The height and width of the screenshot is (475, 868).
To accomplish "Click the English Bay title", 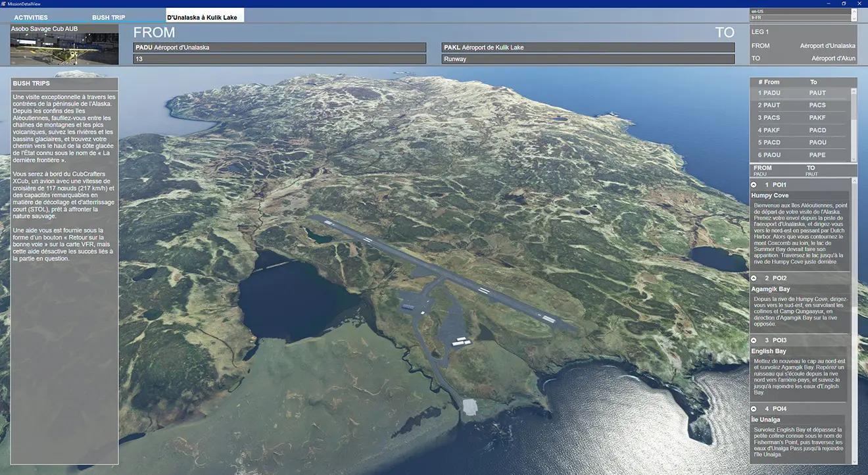I will click(769, 351).
